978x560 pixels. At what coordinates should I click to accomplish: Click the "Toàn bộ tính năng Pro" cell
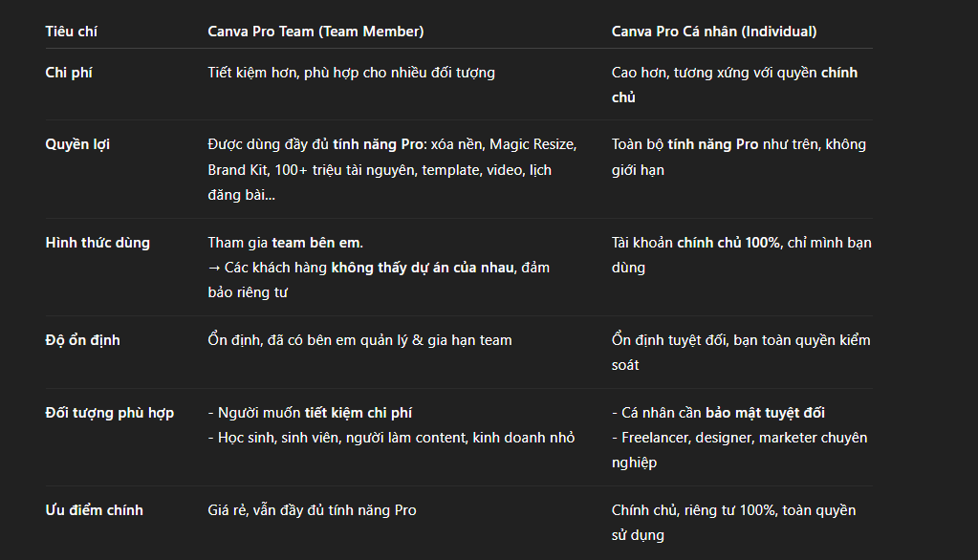(x=738, y=157)
